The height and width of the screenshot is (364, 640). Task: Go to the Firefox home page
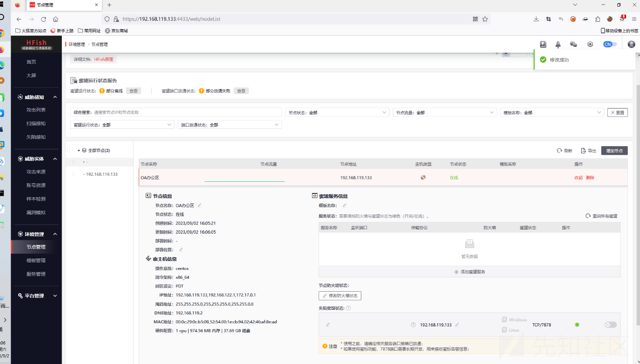click(56, 19)
